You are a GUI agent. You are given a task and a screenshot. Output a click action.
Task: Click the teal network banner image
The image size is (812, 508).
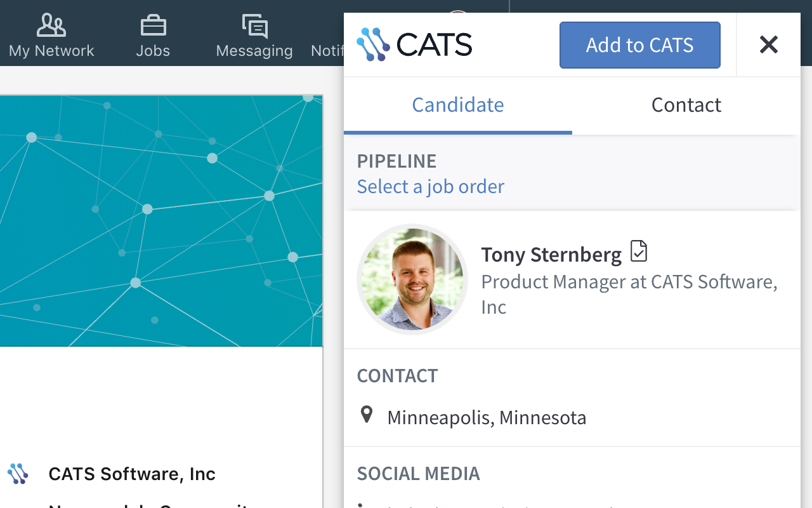[161, 220]
